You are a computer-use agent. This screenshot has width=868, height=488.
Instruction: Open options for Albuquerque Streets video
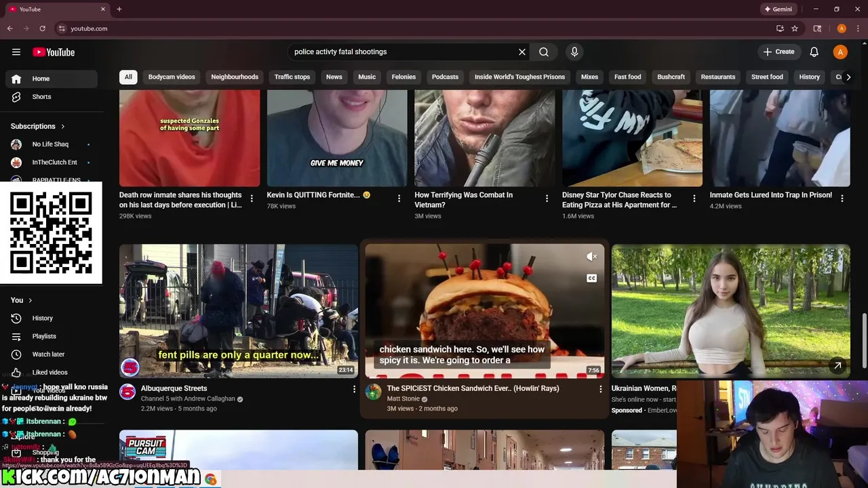[353, 389]
